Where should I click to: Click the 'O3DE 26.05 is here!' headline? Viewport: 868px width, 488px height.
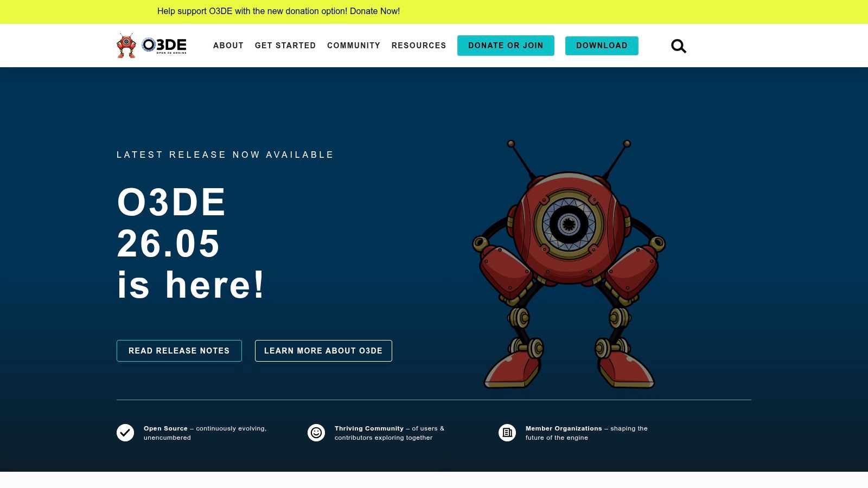pos(191,243)
